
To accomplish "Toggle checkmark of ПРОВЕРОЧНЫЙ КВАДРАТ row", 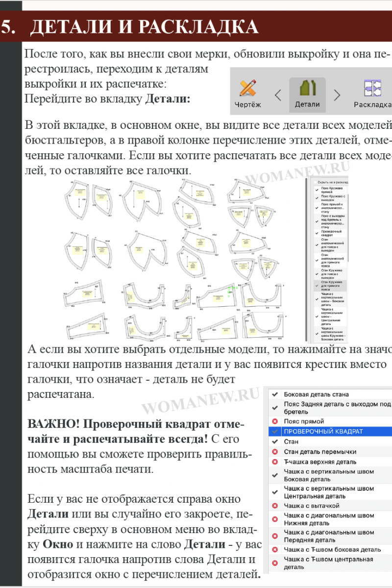I will click(275, 432).
